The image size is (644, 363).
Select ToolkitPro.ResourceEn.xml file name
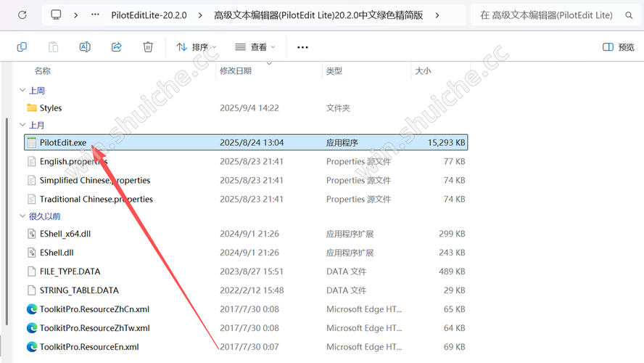89,347
